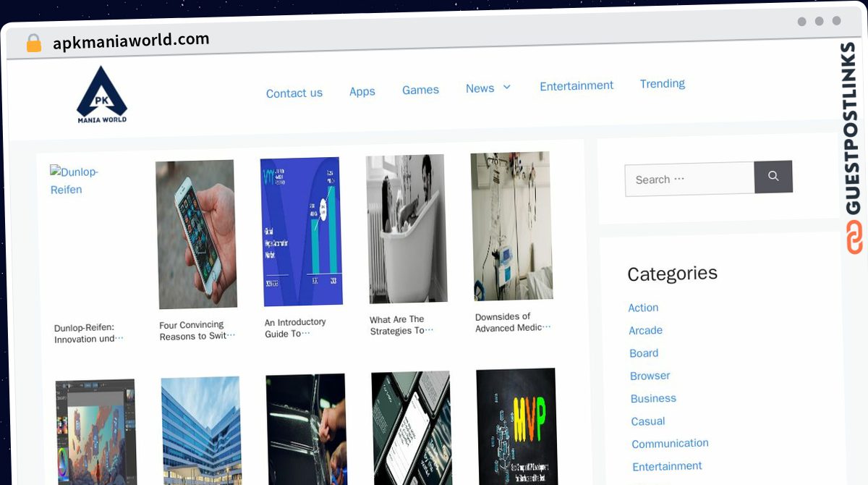The image size is (868, 485).
Task: Expand the News dropdown arrow
Action: (507, 87)
